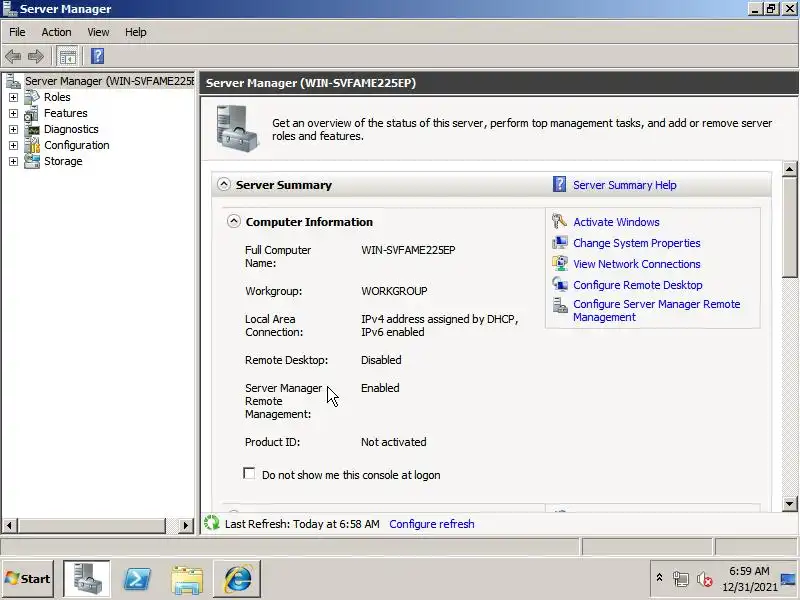Click the tree pane scroll right arrow
The image size is (800, 600).
click(x=186, y=525)
